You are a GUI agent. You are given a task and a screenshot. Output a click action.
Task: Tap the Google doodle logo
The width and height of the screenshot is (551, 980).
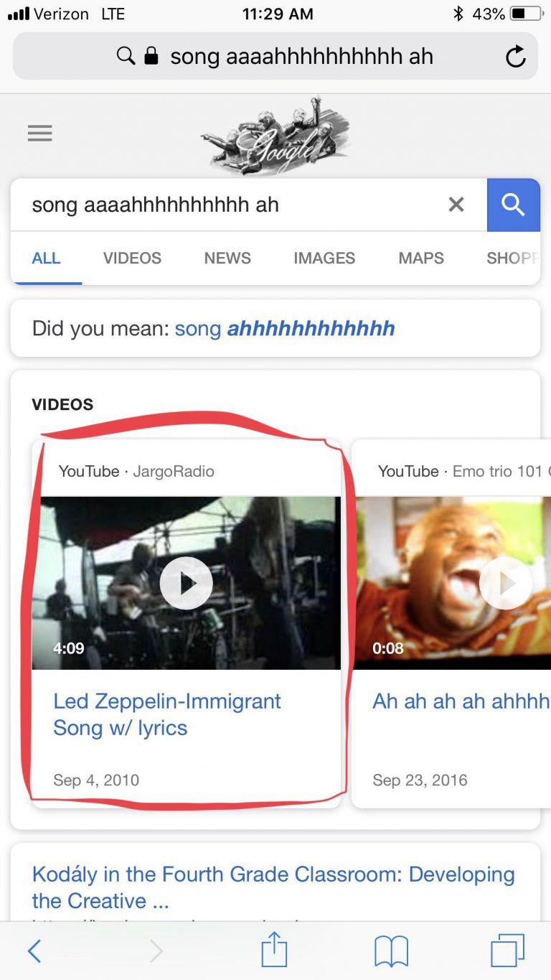[275, 135]
